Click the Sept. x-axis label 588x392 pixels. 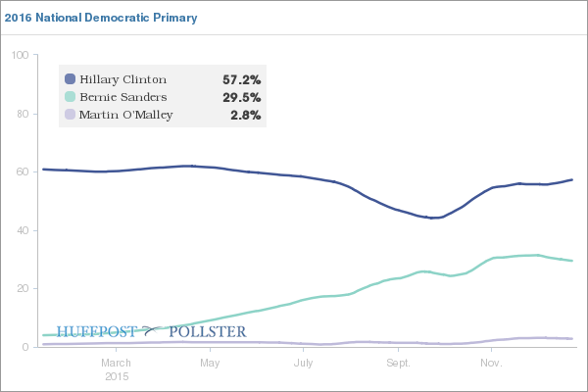398,363
